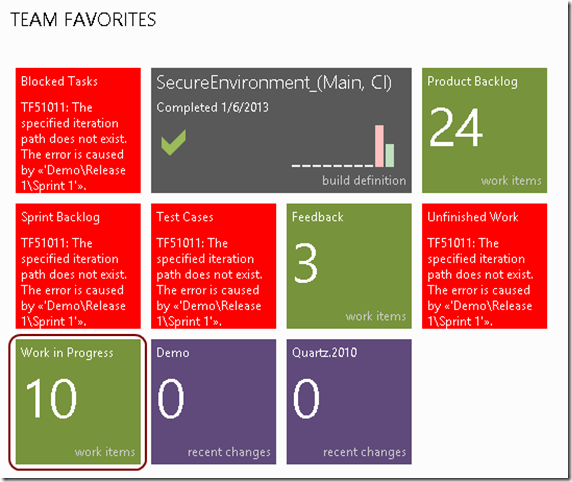
Task: Open the Blocked Tasks tile
Action: 78,130
